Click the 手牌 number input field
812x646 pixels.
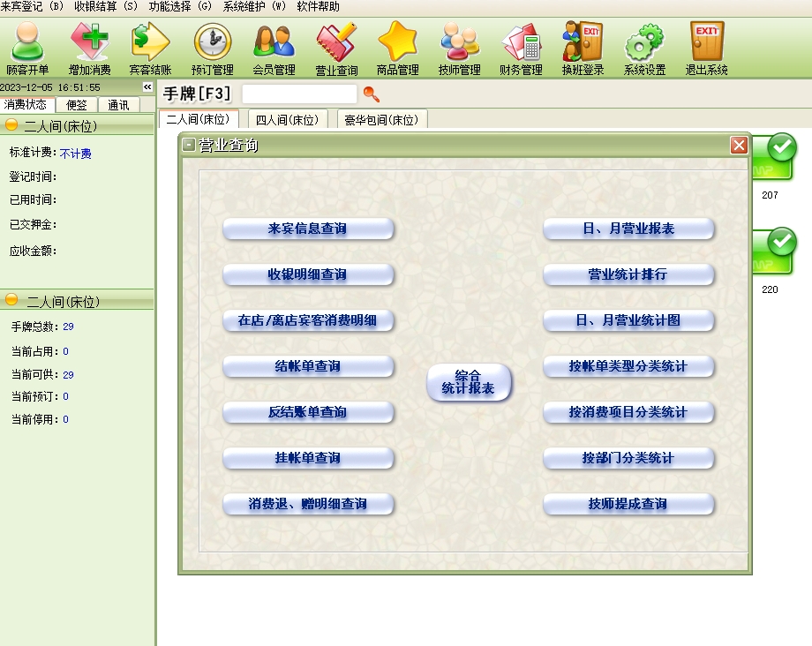(299, 94)
